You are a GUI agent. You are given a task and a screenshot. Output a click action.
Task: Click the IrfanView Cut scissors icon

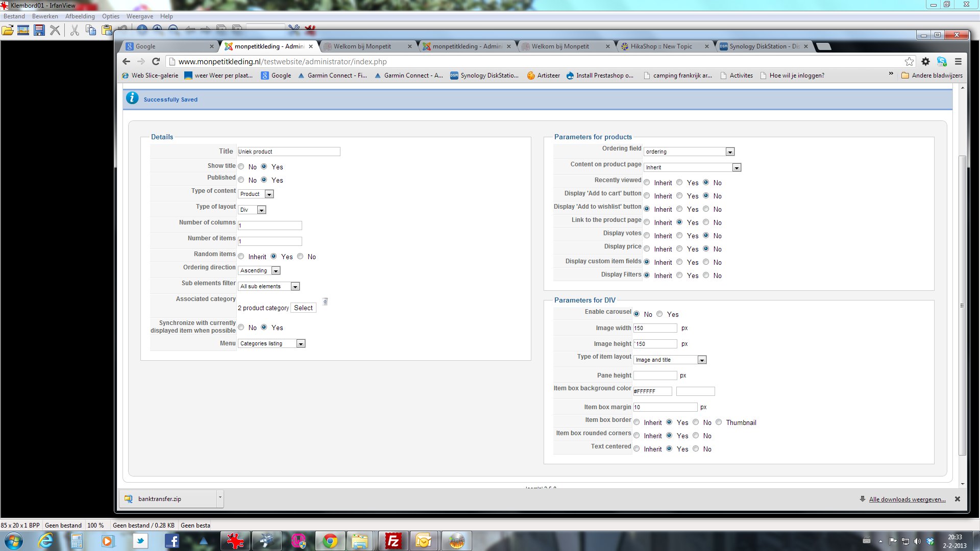coord(75,30)
